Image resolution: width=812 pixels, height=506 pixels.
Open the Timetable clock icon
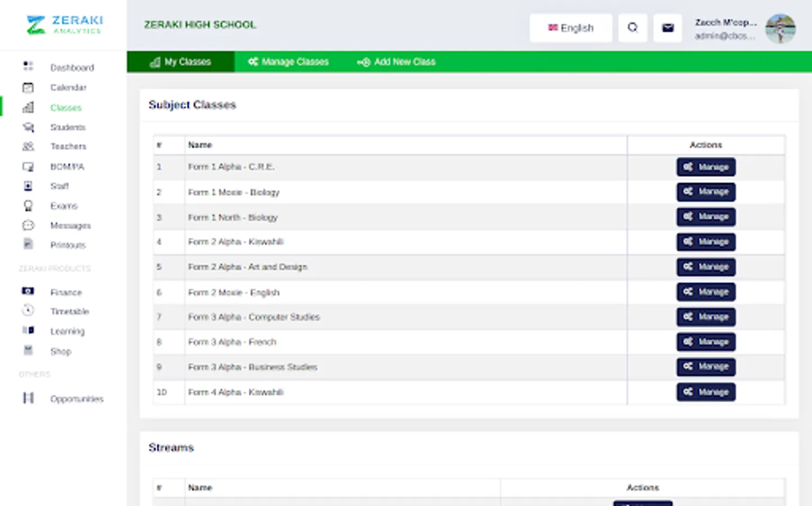28,310
